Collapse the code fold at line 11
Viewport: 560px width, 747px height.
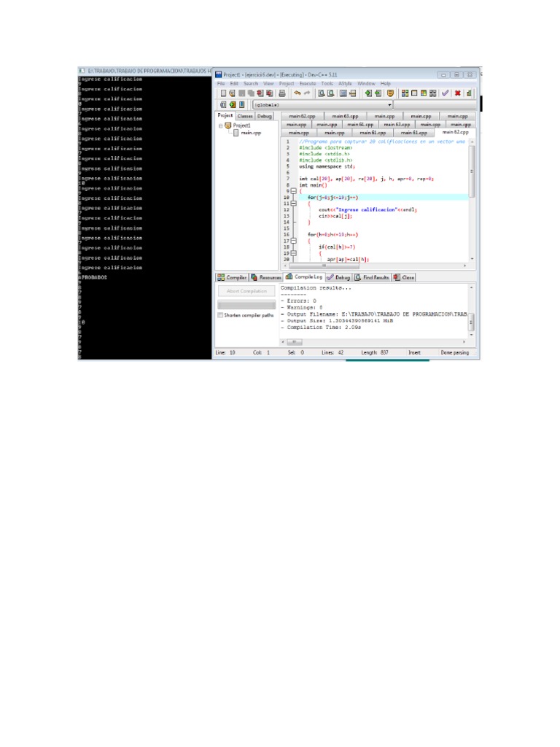293,204
